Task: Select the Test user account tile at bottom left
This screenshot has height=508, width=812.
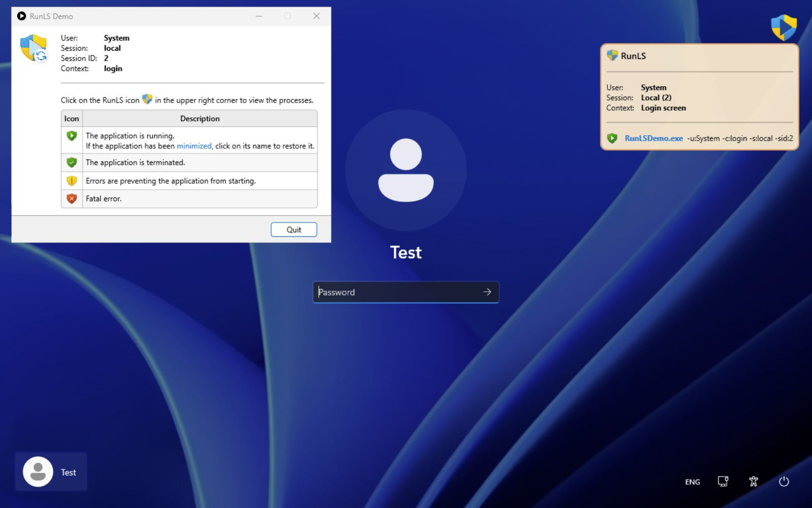Action: 51,472
